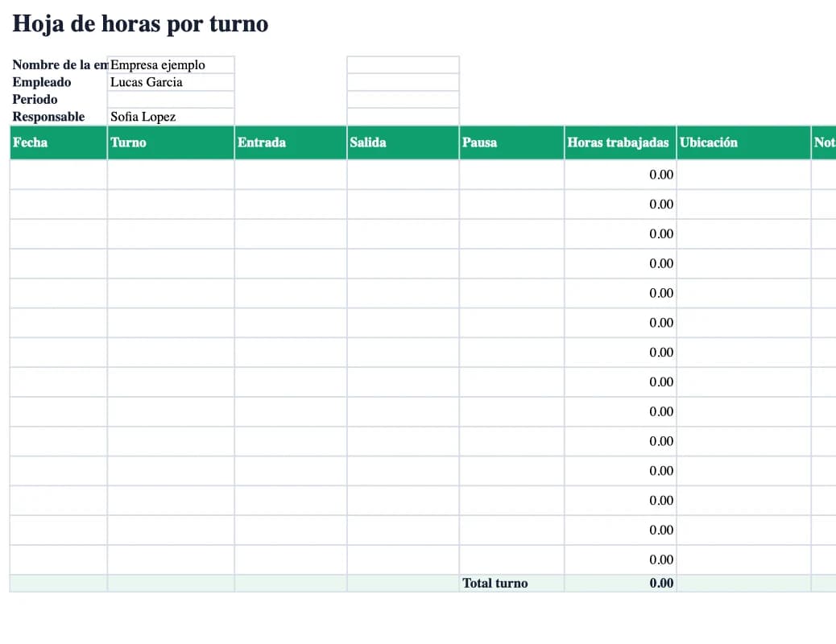Select the 'Empresa ejemplo' cell
Image resolution: width=836 pixels, height=644 pixels.
(171, 64)
